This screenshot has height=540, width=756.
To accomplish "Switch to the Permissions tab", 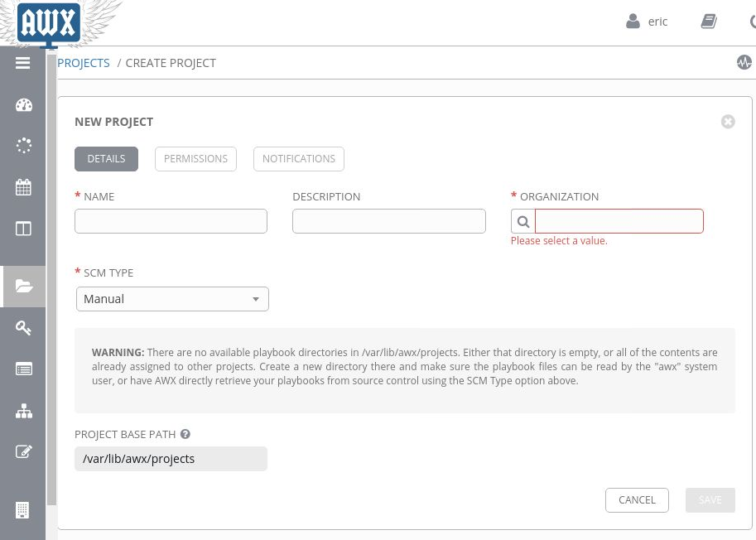I will [195, 158].
